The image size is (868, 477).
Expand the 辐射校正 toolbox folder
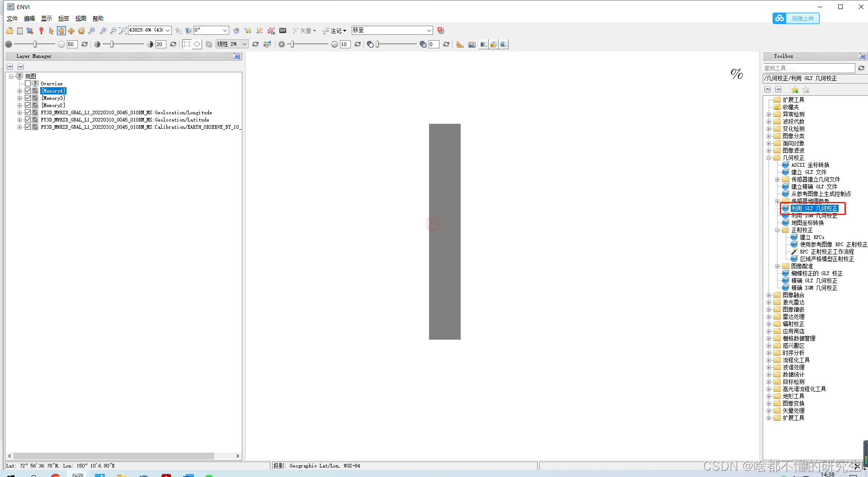tap(769, 324)
